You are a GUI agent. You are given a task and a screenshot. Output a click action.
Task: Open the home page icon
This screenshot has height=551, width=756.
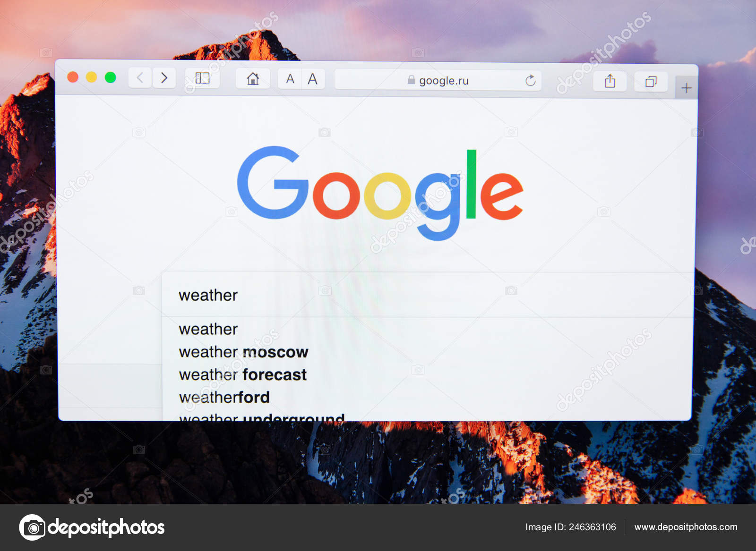253,78
